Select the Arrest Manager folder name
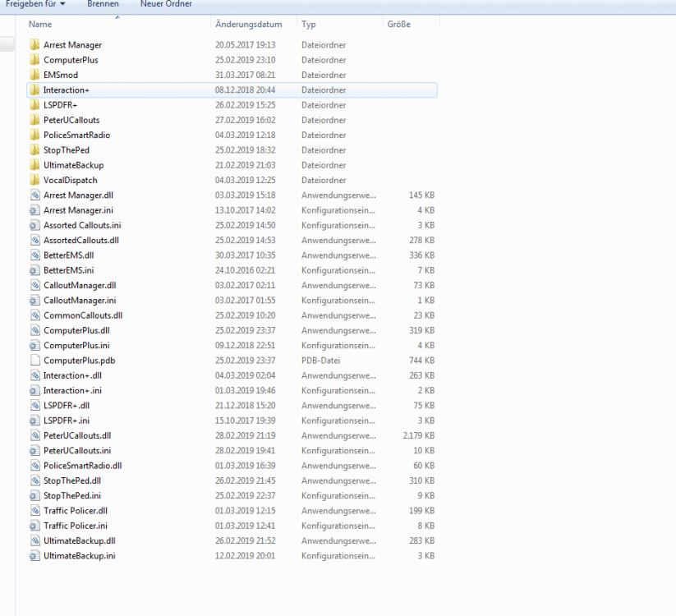This screenshot has height=616, width=676. coord(73,45)
